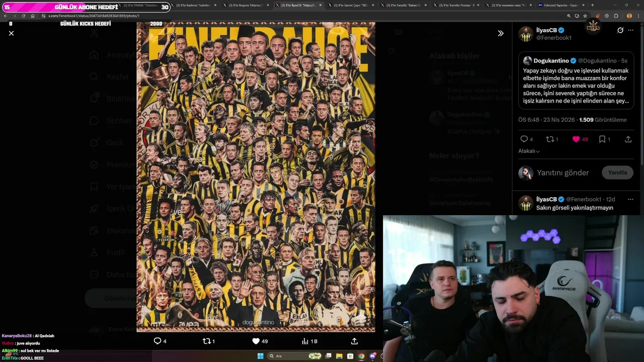
Task: Open Task View from the taskbar
Action: [x=329, y=356]
